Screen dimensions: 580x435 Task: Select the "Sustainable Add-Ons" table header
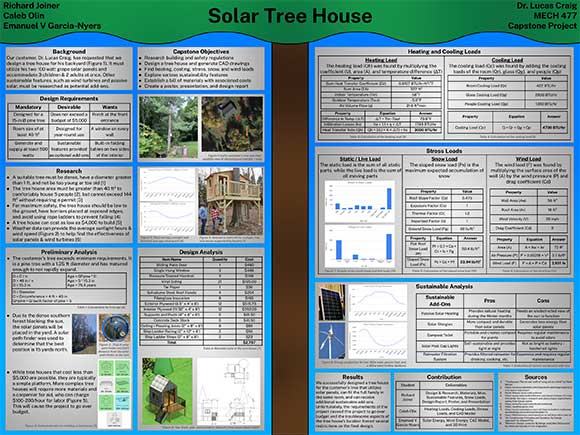pyautogui.click(x=439, y=300)
